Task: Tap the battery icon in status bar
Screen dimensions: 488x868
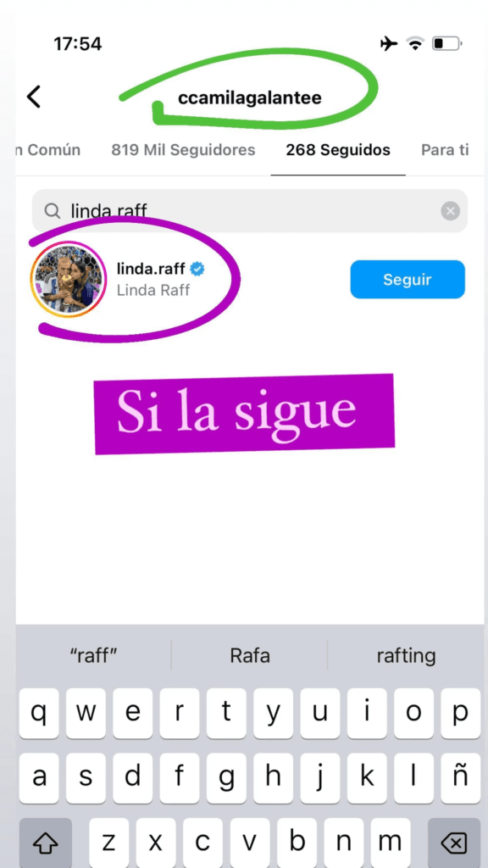Action: coord(447,44)
